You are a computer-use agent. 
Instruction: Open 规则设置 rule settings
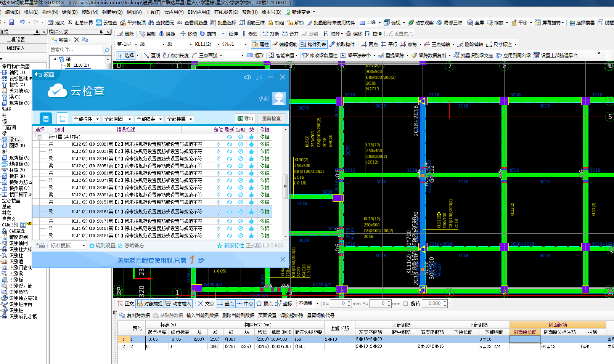(x=102, y=245)
